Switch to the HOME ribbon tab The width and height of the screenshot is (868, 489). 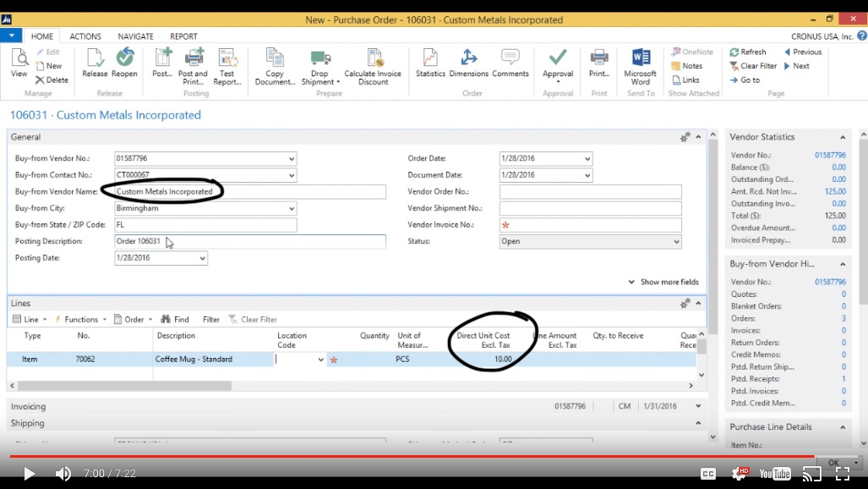pyautogui.click(x=42, y=36)
